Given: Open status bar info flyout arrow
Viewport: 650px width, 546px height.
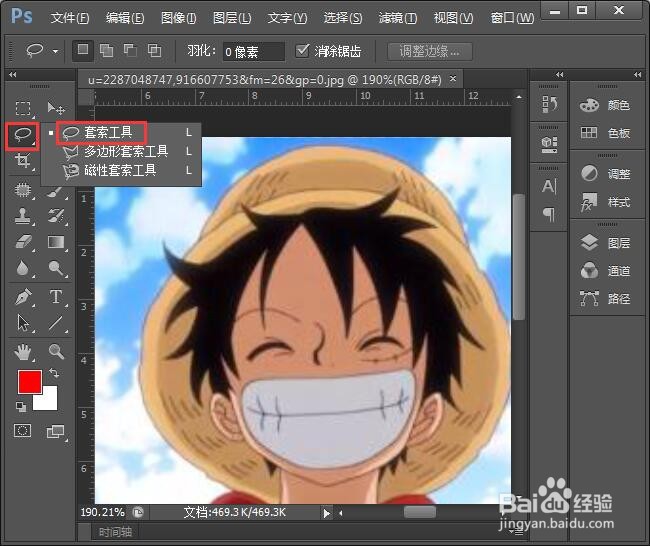Looking at the screenshot, I should [x=327, y=514].
